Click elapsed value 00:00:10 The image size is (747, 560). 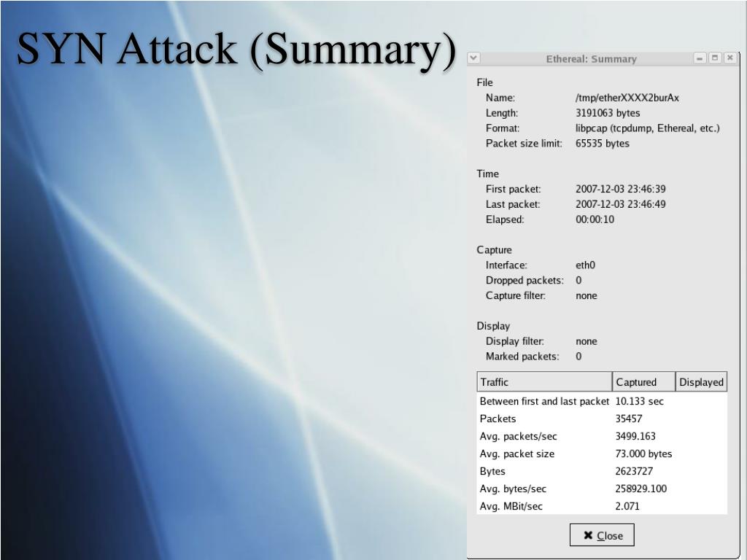pyautogui.click(x=595, y=219)
